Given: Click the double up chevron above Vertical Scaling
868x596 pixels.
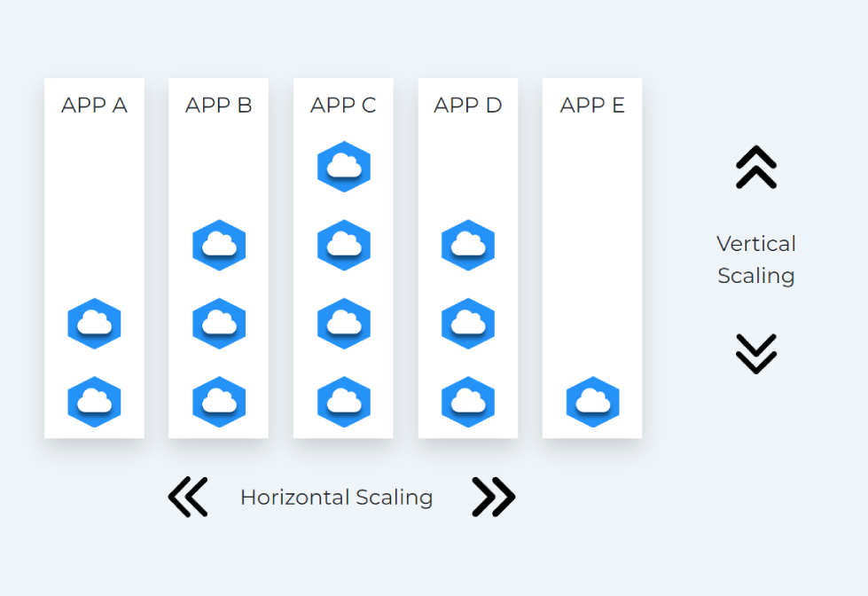Looking at the screenshot, I should point(755,168).
